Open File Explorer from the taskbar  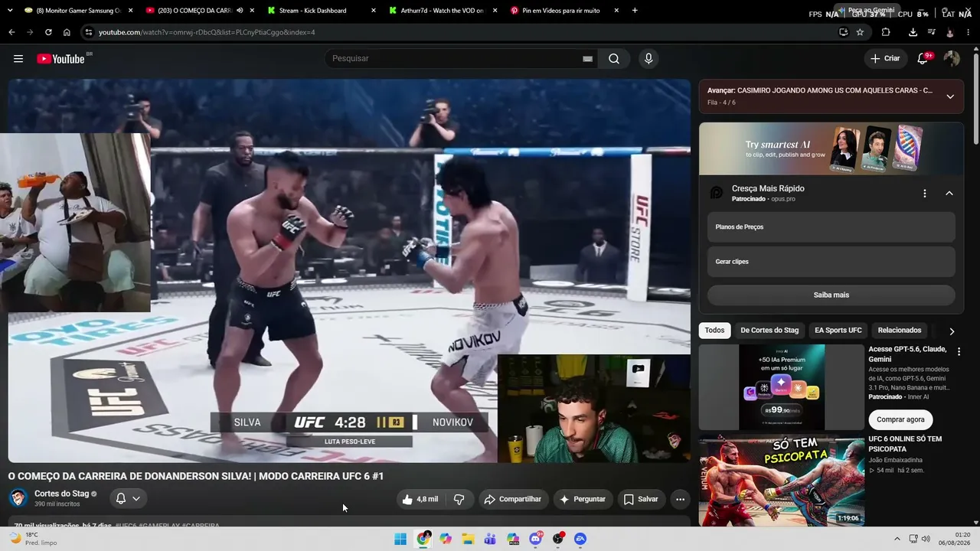tap(468, 539)
